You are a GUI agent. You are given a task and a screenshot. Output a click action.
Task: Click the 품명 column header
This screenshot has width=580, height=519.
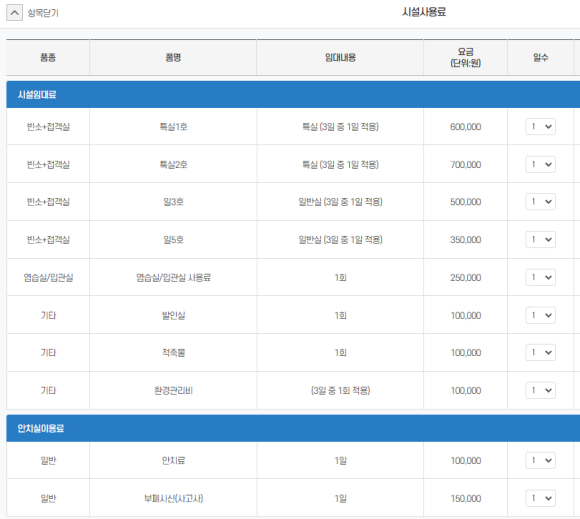[173, 57]
